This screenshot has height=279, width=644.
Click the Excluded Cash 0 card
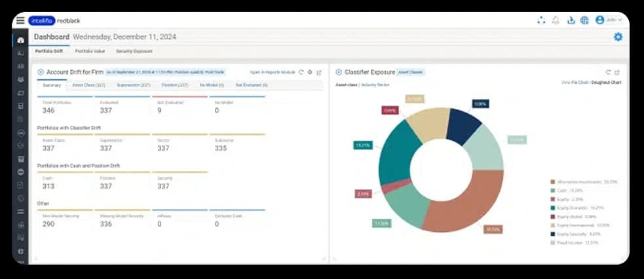(x=237, y=220)
